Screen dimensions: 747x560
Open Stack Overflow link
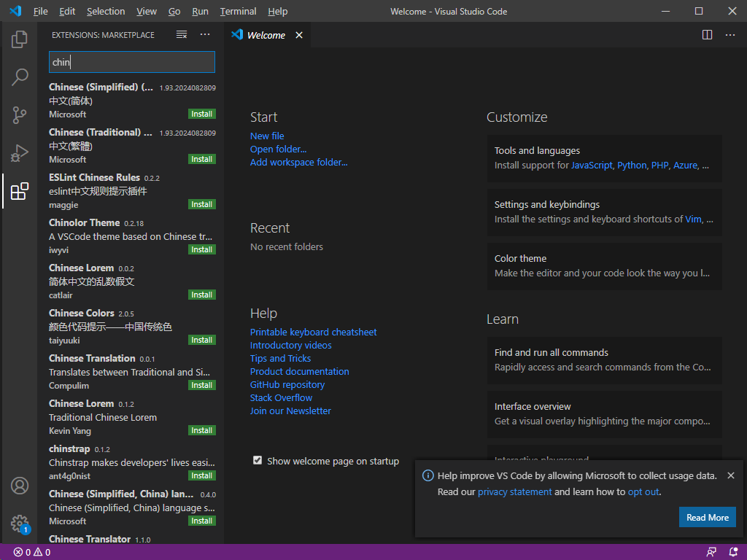[x=281, y=397]
